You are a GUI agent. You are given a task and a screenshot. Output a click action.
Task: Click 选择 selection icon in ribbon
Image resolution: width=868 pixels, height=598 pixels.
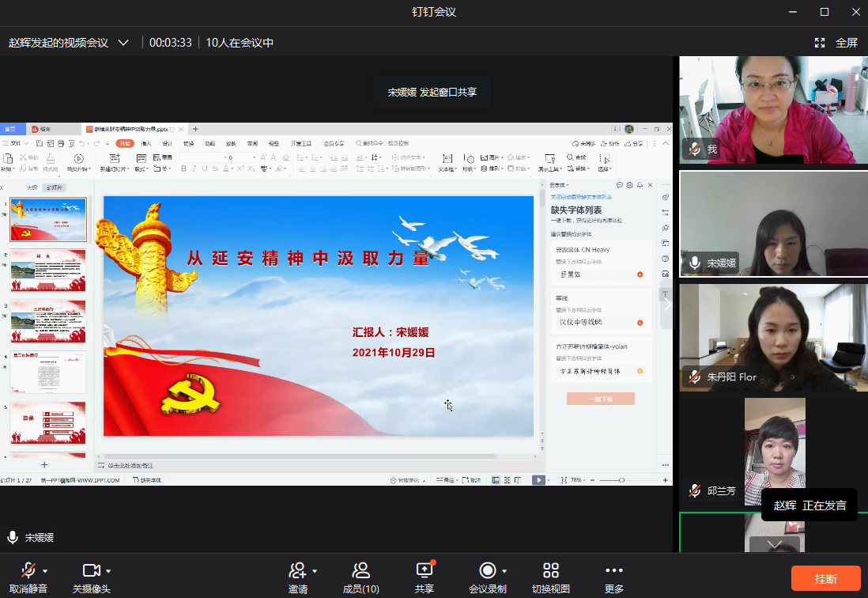[x=605, y=159]
